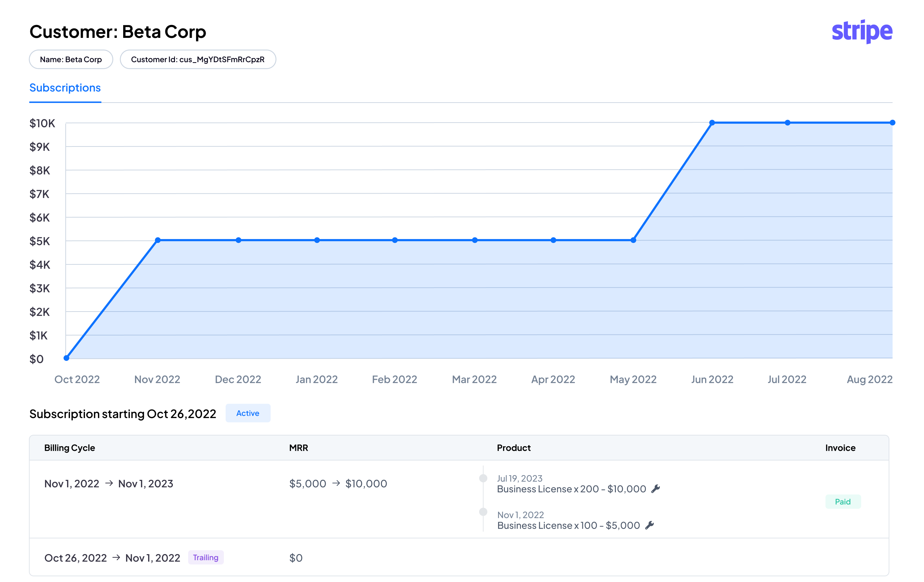This screenshot has width=924, height=582.
Task: Click the Customer Id pill
Action: (197, 60)
